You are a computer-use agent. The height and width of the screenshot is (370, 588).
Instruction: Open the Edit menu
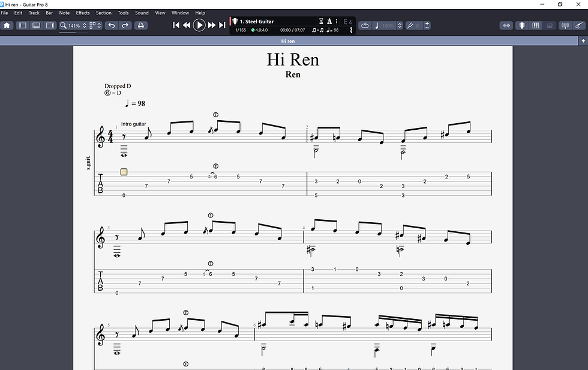coord(19,13)
